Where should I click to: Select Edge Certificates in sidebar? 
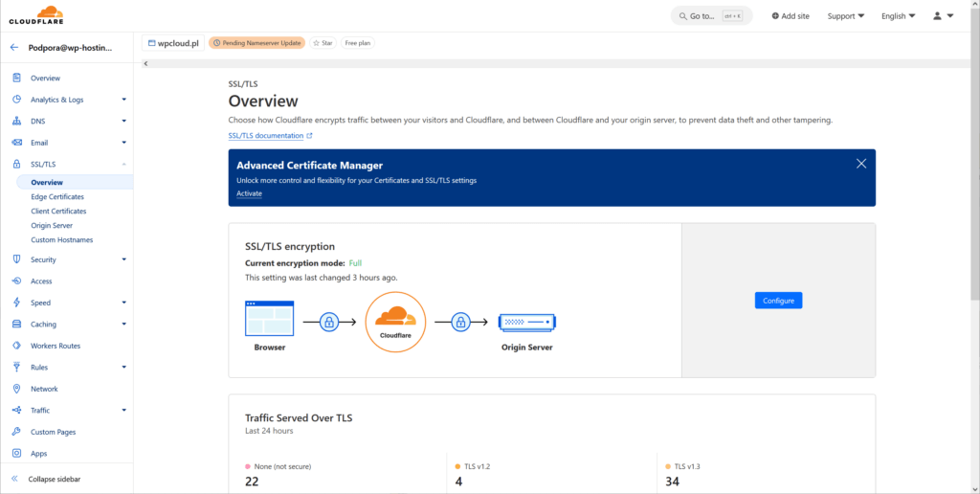click(57, 196)
